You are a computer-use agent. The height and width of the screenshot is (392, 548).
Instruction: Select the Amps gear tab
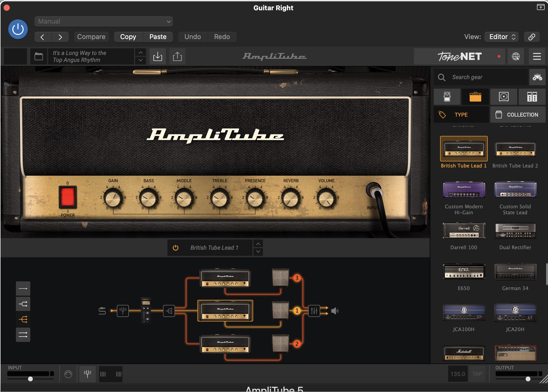pyautogui.click(x=475, y=97)
